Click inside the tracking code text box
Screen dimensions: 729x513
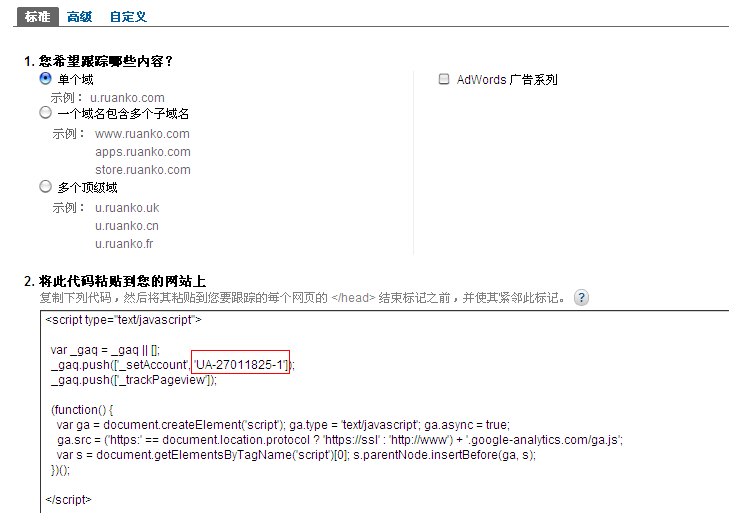click(x=384, y=412)
